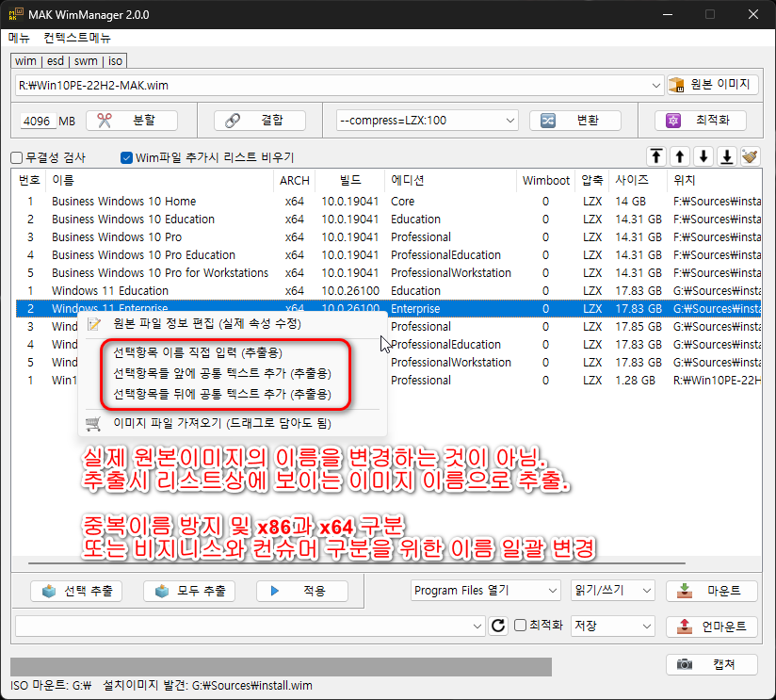This screenshot has height=700, width=776.
Task: Select row Business Windows 10 Pro for Workstations
Action: point(389,273)
